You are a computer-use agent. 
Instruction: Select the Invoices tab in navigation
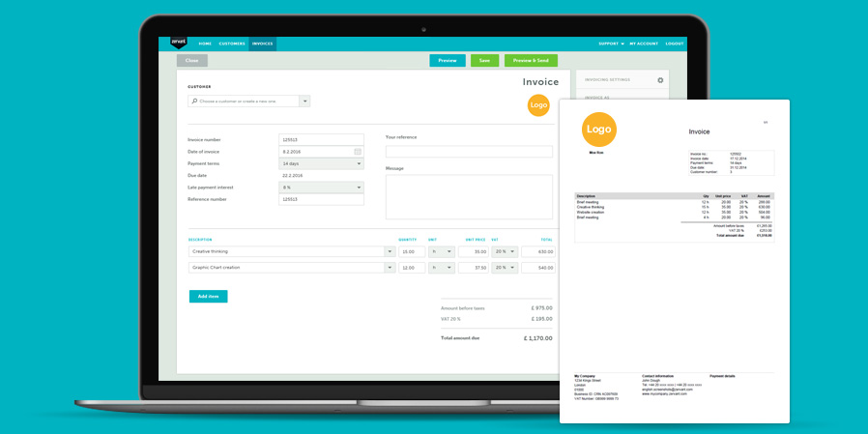(x=262, y=43)
